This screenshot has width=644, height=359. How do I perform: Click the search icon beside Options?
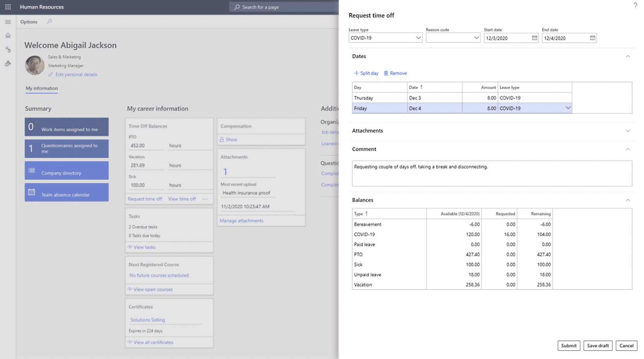pos(50,22)
